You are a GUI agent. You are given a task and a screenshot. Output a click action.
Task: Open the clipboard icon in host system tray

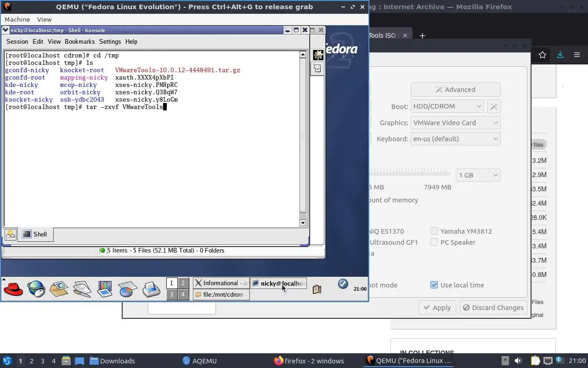pyautogui.click(x=535, y=361)
